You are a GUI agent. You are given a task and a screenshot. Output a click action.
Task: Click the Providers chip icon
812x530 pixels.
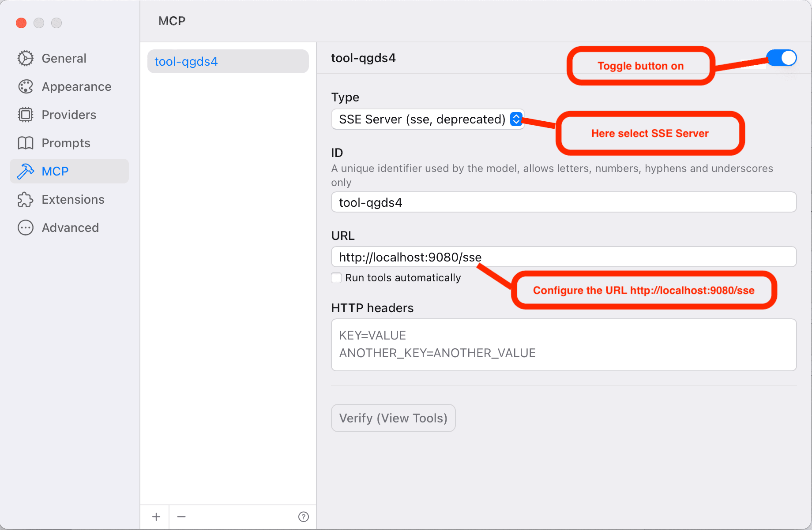coord(26,115)
